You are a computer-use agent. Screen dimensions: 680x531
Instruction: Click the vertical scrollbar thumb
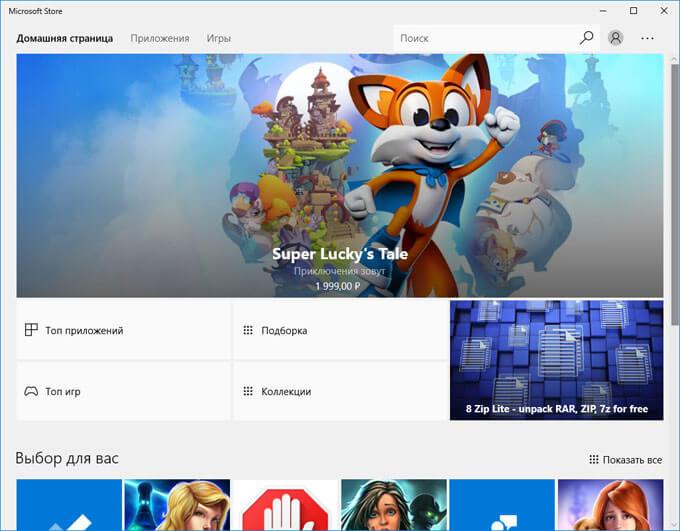coord(675,194)
